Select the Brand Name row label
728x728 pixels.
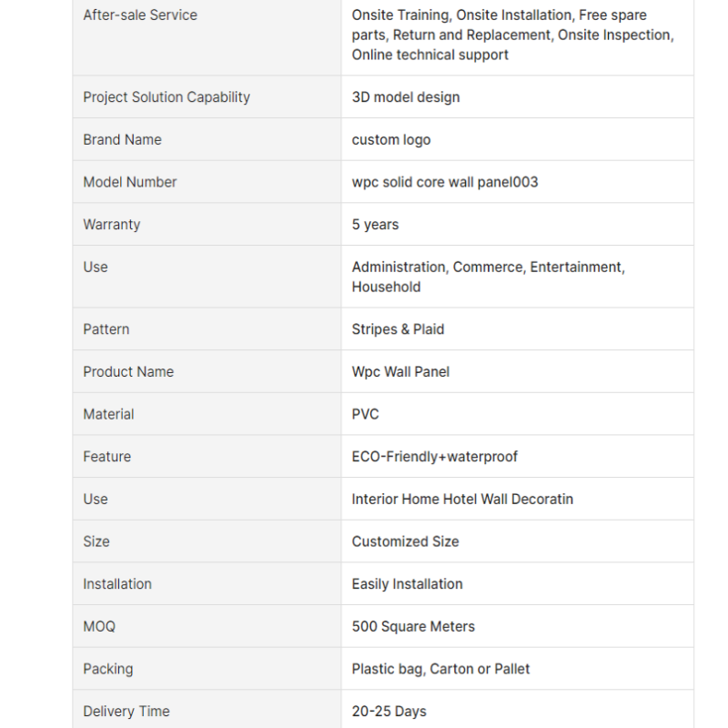click(122, 140)
